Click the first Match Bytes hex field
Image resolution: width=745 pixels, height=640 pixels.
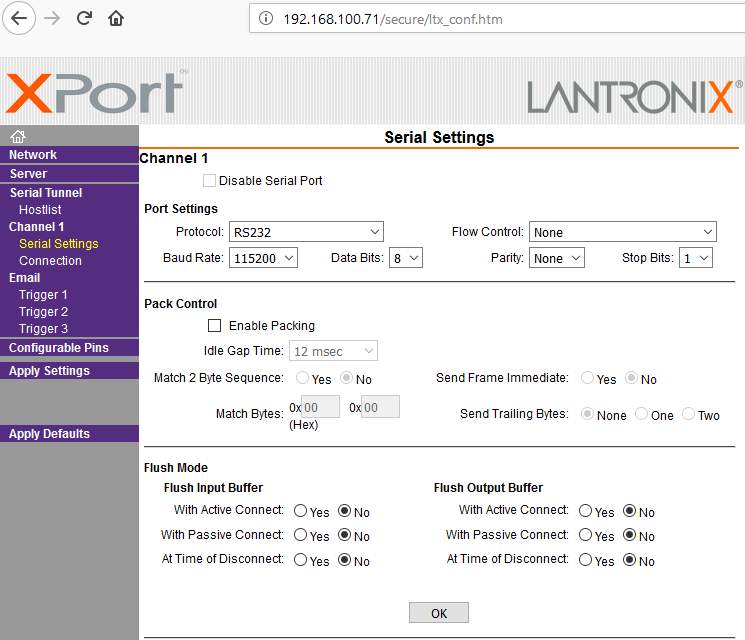pos(321,407)
